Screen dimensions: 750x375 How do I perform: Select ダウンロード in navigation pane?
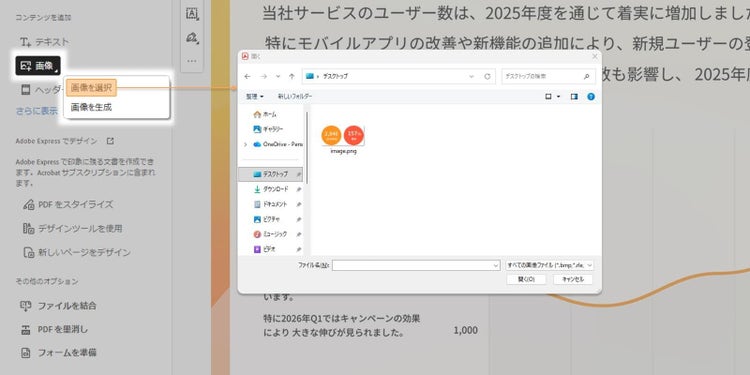tap(270, 189)
